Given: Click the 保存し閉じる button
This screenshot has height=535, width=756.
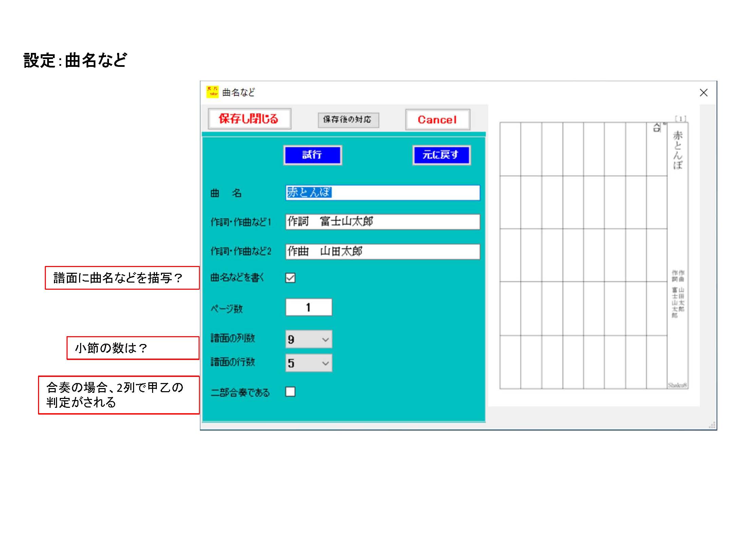Looking at the screenshot, I should [x=249, y=119].
